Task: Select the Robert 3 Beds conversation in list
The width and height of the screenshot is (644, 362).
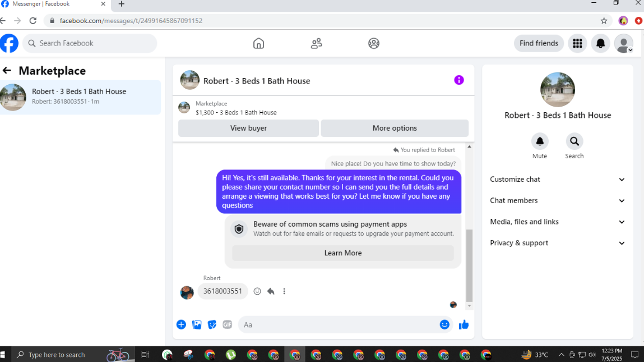Action: [x=81, y=97]
